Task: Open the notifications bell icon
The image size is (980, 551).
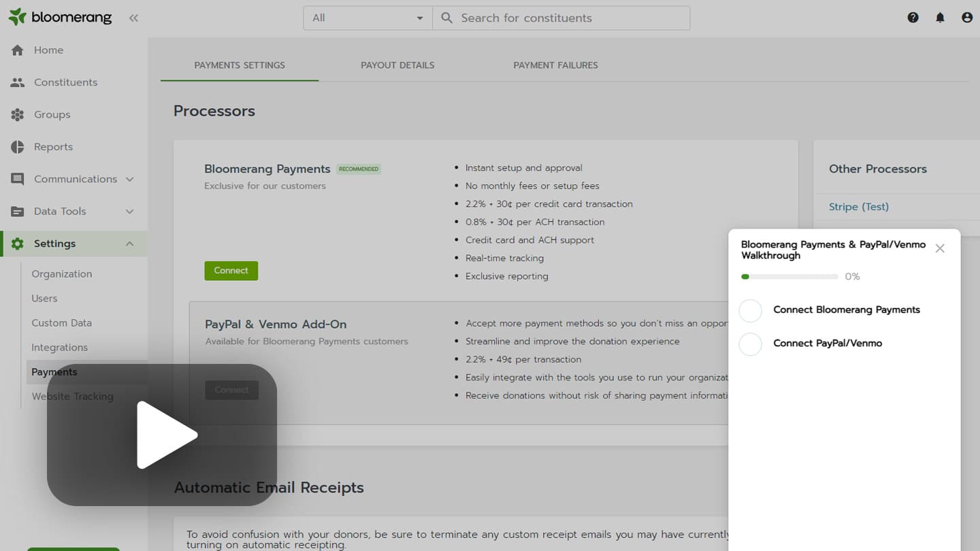Action: (940, 18)
